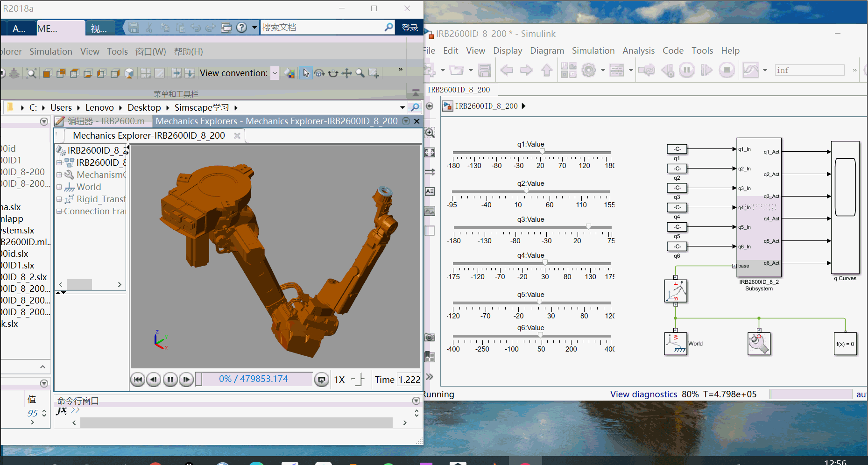Open the Simulink Display menu
Image resolution: width=868 pixels, height=465 pixels.
point(508,50)
